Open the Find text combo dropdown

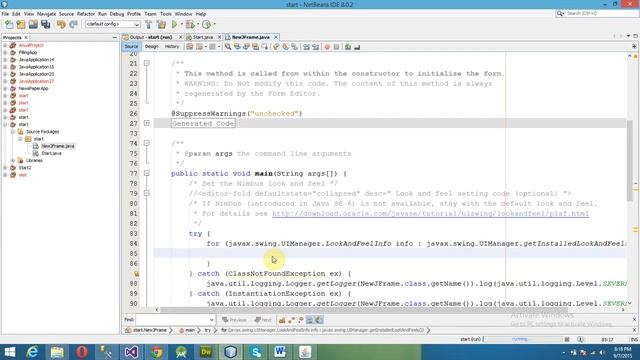211,320
